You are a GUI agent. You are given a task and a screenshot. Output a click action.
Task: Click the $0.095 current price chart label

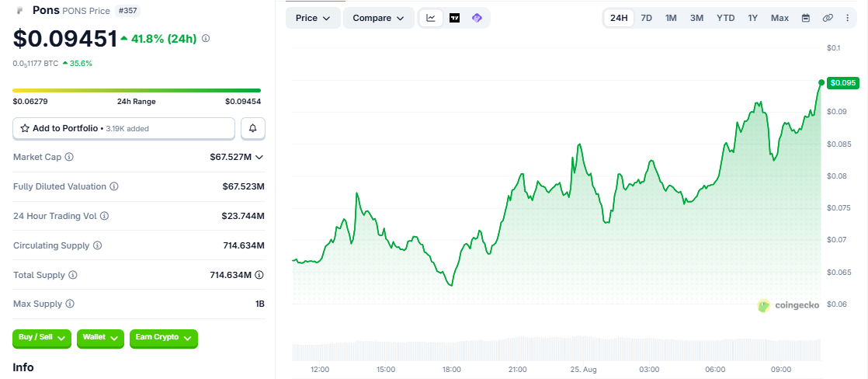point(842,83)
